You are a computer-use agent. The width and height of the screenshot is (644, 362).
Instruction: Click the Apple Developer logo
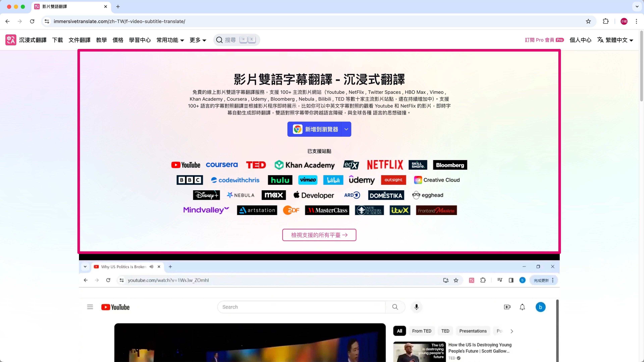pyautogui.click(x=314, y=195)
